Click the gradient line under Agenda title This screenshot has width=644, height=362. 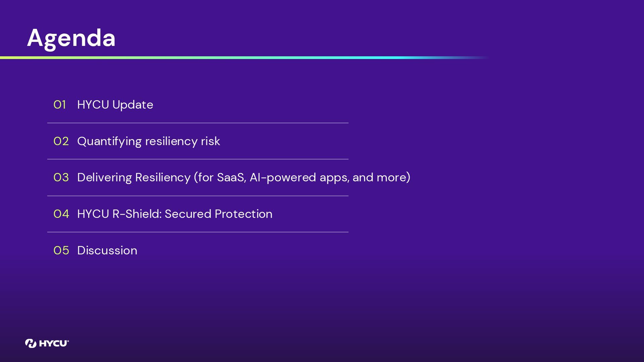(235, 58)
